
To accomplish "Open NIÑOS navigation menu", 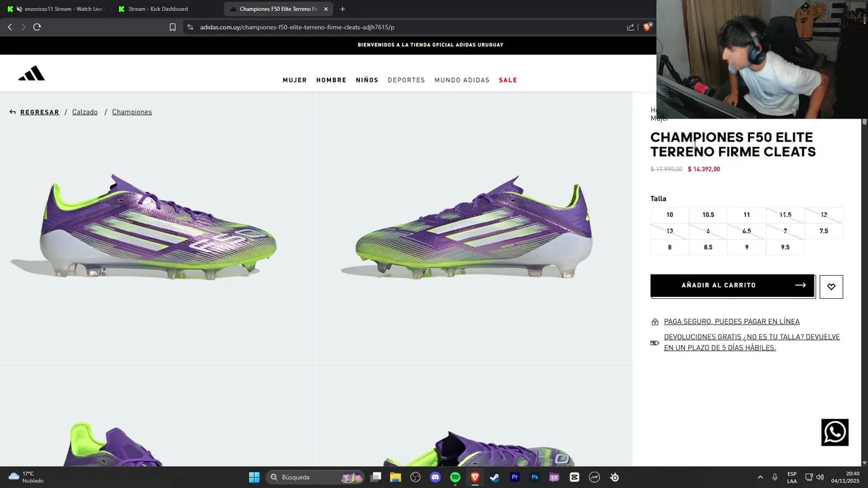I will pyautogui.click(x=367, y=80).
